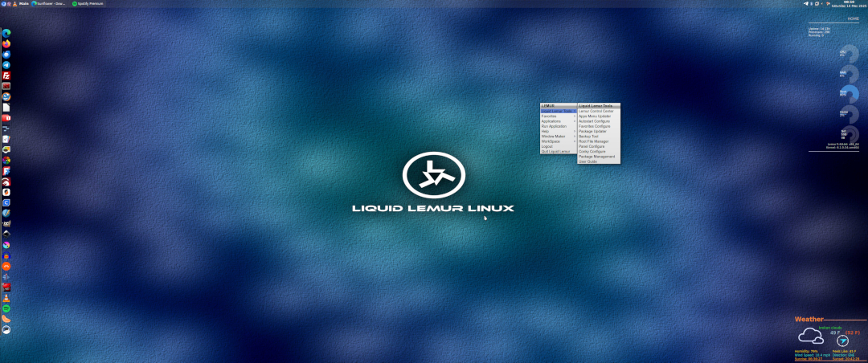
Task: Open Root File Manager
Action: [x=599, y=141]
